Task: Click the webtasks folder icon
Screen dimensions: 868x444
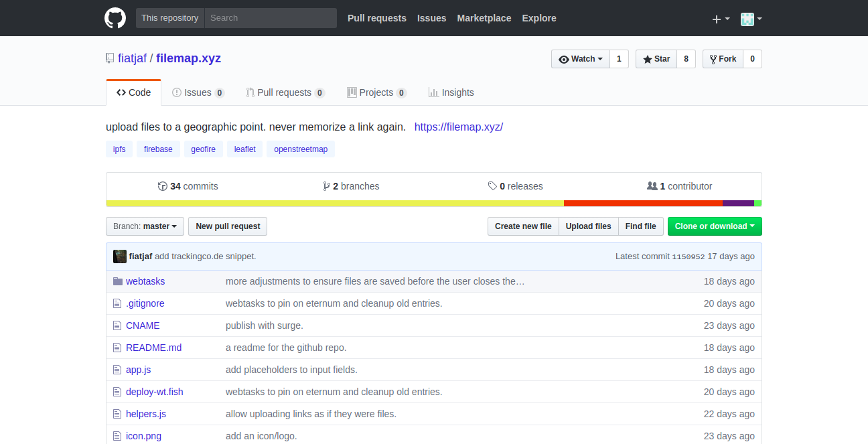Action: pos(118,281)
